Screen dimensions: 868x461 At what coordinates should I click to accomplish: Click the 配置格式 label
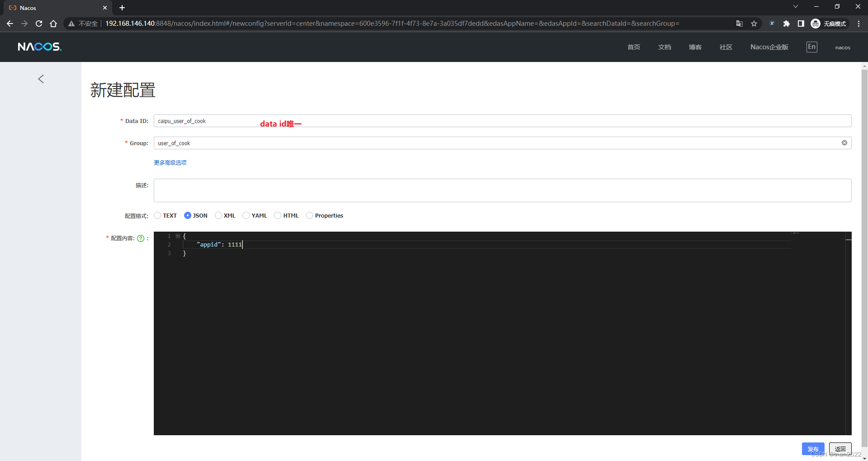136,216
